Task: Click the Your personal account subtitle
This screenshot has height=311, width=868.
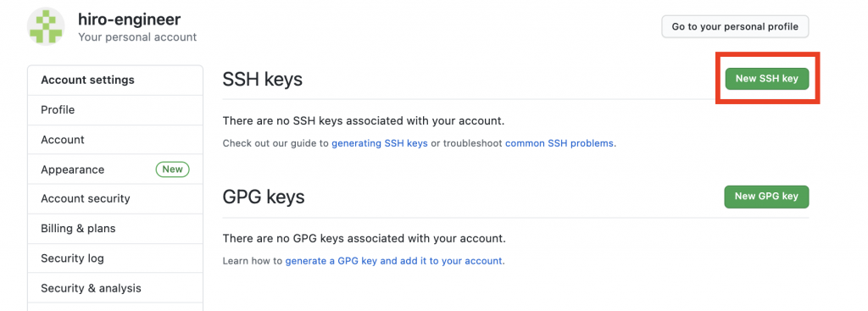Action: (137, 37)
